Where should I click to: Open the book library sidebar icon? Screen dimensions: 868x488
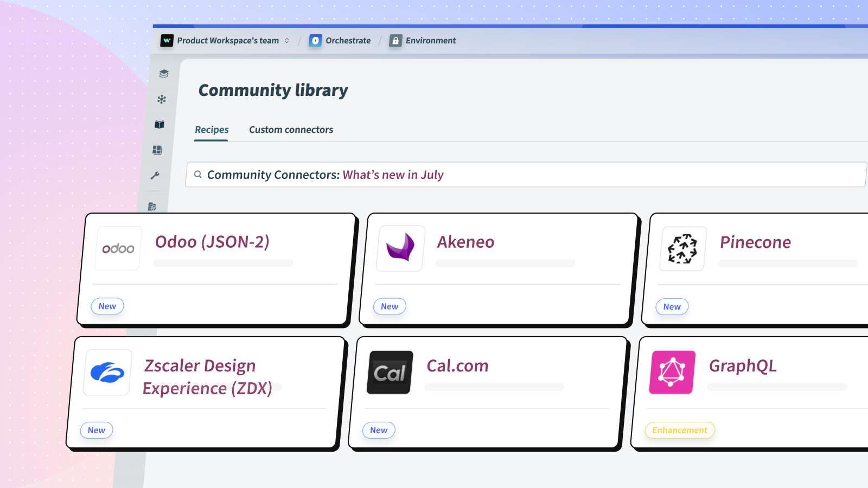pos(159,125)
